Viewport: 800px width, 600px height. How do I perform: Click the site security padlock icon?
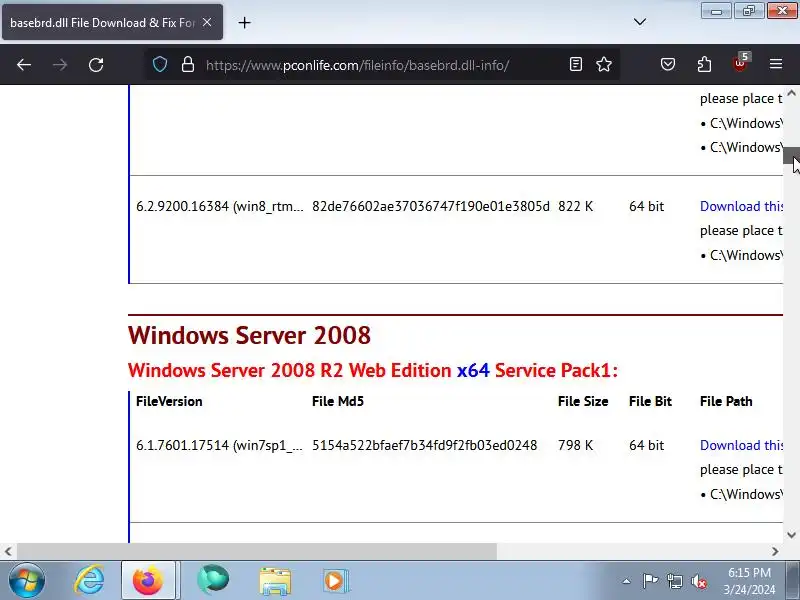188,64
